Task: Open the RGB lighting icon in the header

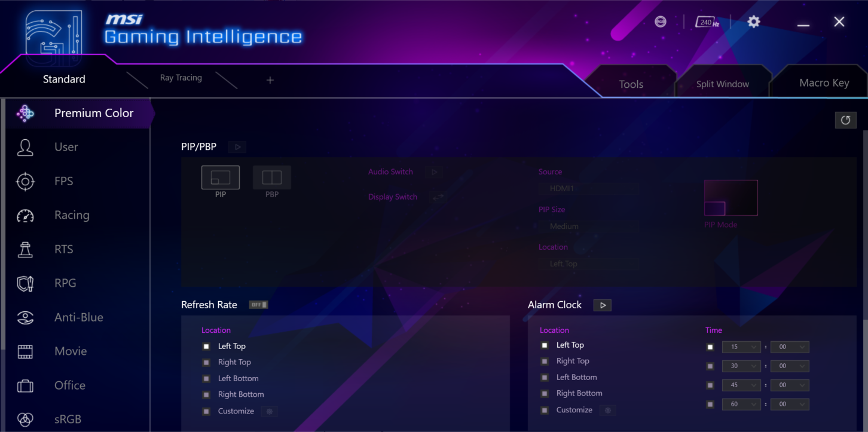Action: (x=661, y=22)
